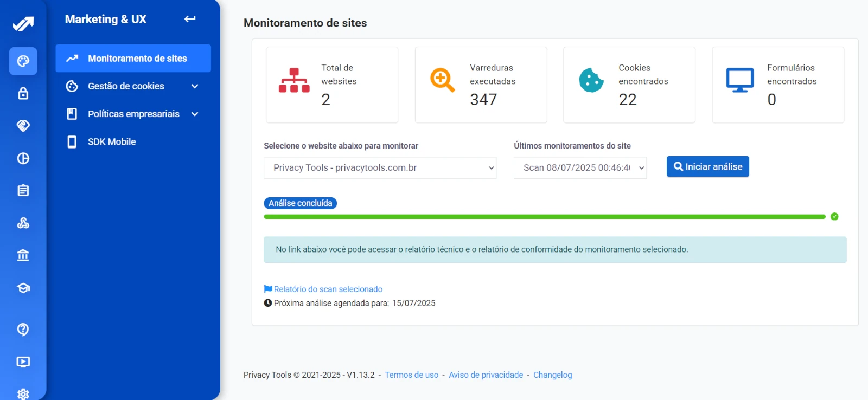Open Relatório do scan selecionado link

328,289
